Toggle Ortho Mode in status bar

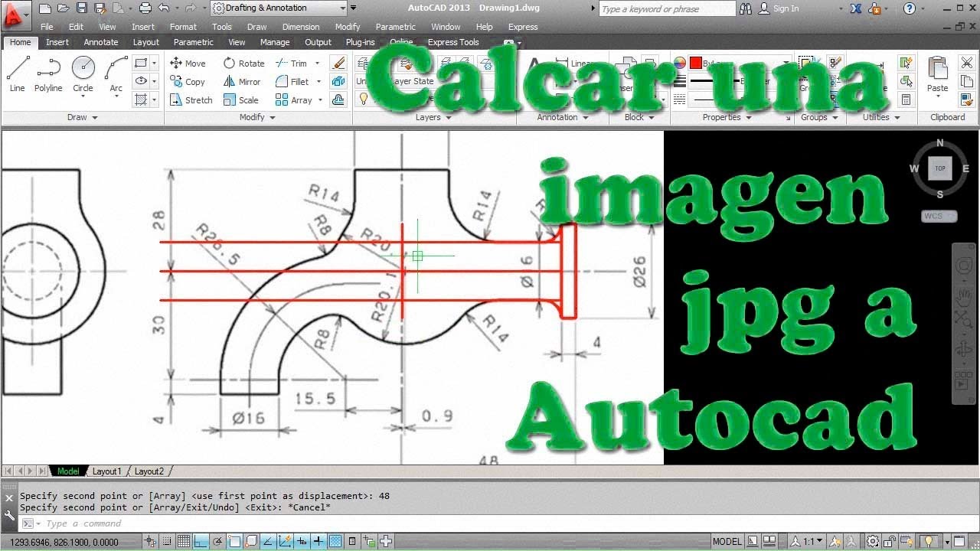click(200, 542)
